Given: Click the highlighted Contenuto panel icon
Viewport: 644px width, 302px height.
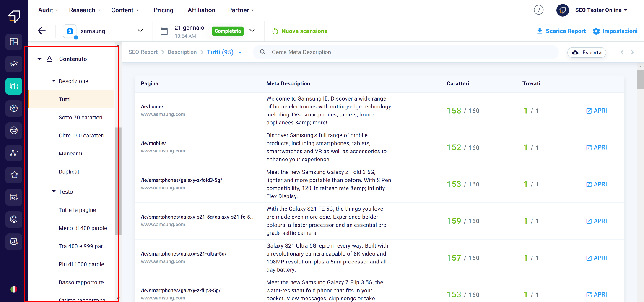Looking at the screenshot, I should point(13,86).
